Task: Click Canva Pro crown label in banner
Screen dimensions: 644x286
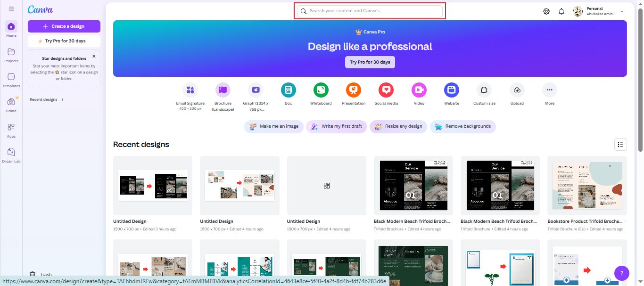Action: pyautogui.click(x=370, y=32)
